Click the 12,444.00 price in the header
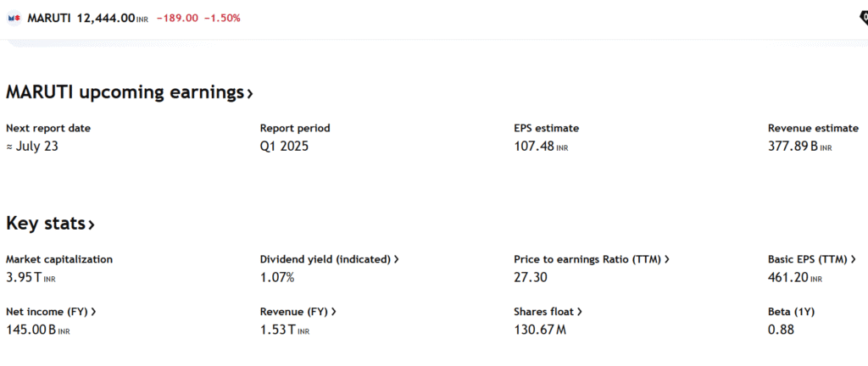868x366 pixels. click(106, 19)
